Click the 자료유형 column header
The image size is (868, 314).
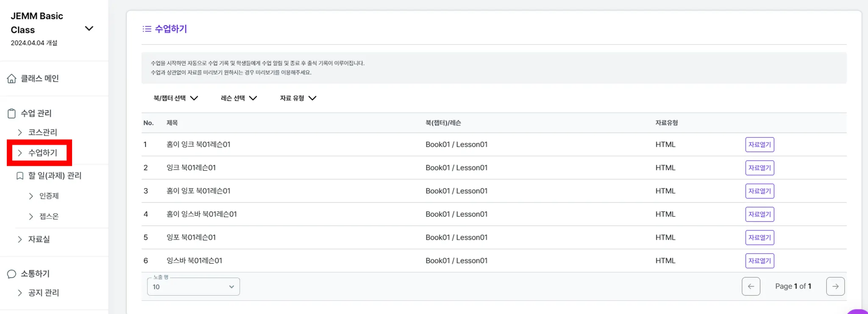click(667, 123)
